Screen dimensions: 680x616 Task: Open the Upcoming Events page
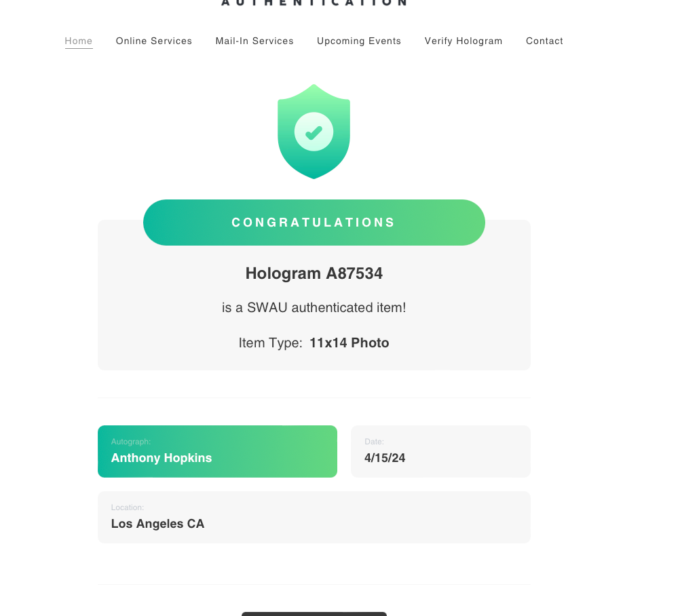point(359,41)
